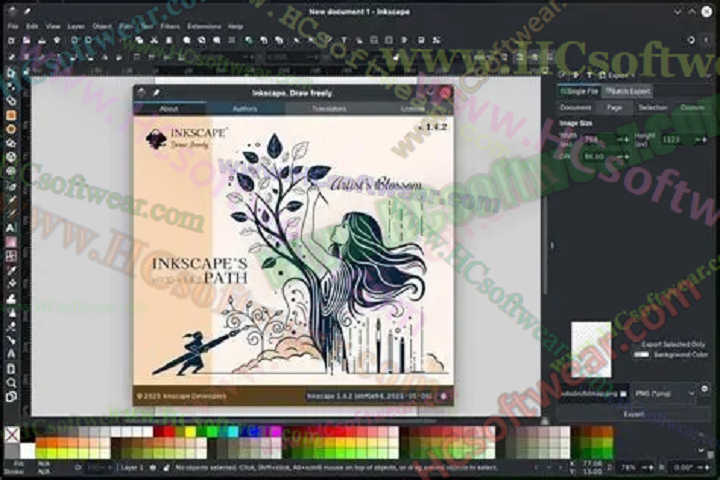Toggle Layer 1 lock in status bar
The width and height of the screenshot is (720, 480).
coord(166,468)
